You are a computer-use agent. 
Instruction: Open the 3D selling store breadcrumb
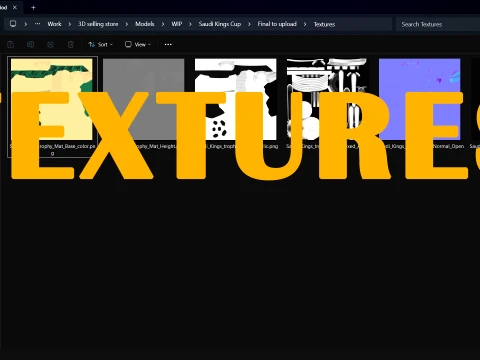tap(98, 24)
